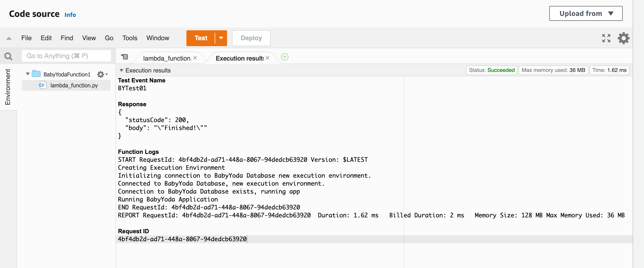This screenshot has height=268, width=644.
Task: Click the "body" Finished response line
Action: click(x=166, y=128)
